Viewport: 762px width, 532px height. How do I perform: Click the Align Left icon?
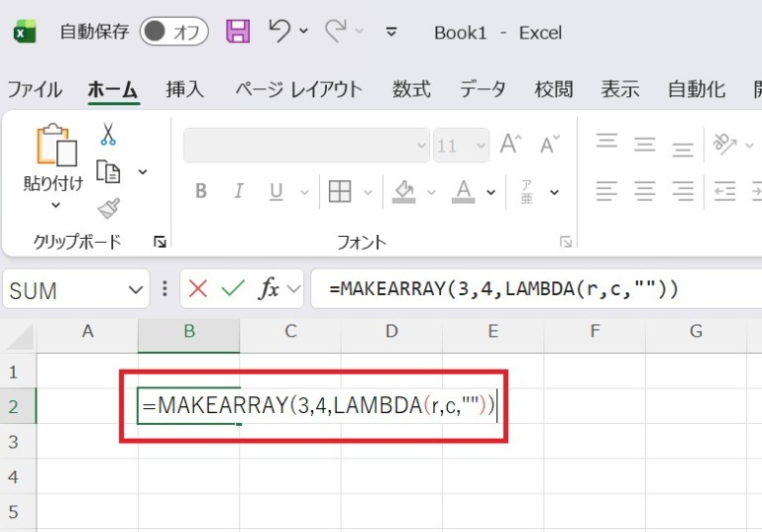tap(607, 191)
